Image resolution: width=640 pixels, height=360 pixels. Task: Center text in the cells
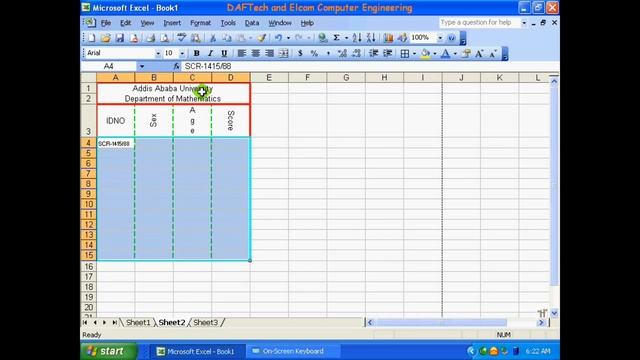pos(256,53)
